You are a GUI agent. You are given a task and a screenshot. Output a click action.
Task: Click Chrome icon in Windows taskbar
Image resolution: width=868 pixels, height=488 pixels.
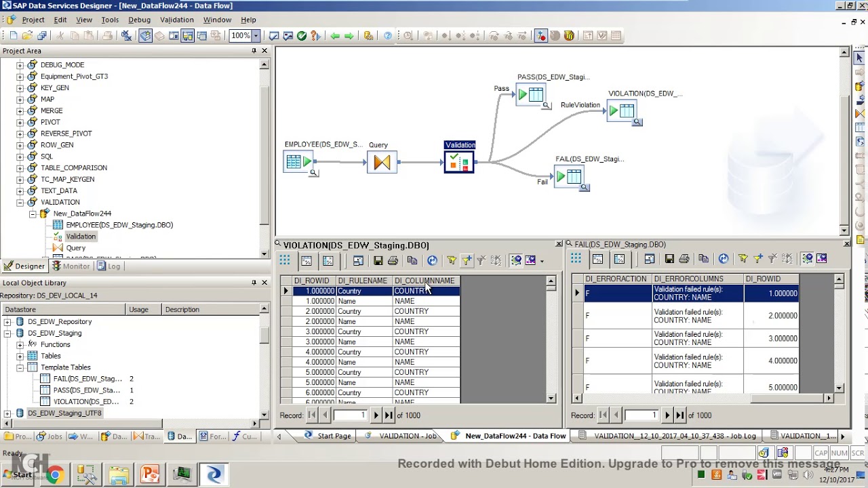tap(54, 474)
